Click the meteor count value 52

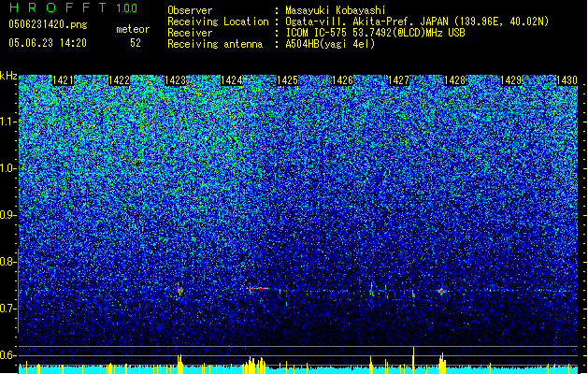tap(136, 43)
